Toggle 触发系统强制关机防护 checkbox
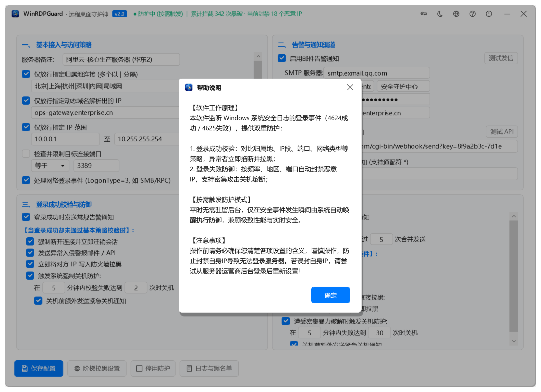 (30, 276)
